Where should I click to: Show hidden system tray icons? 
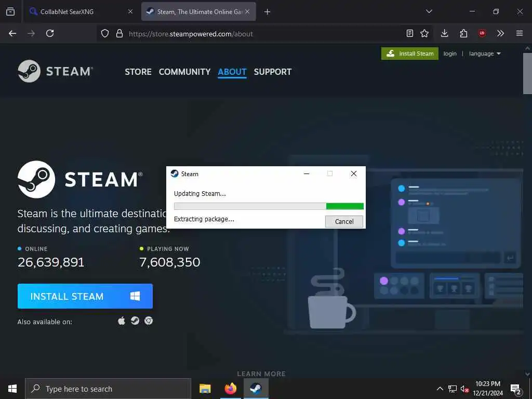(440, 389)
